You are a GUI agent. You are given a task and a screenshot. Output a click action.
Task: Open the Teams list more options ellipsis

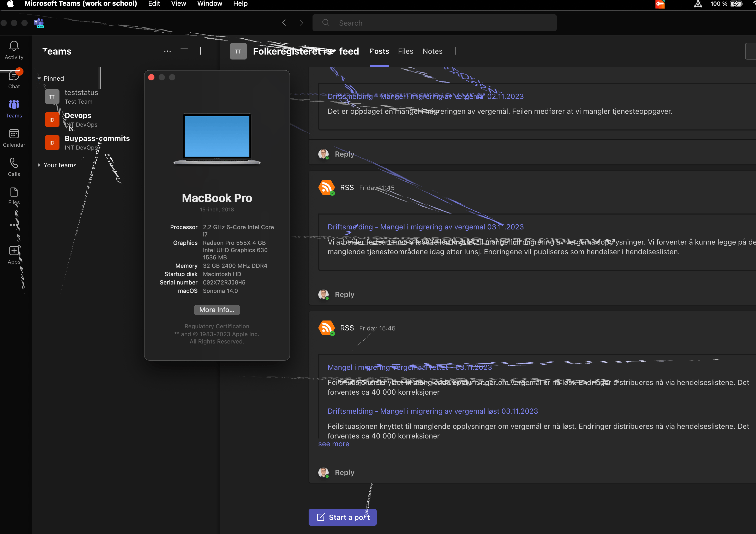(167, 51)
